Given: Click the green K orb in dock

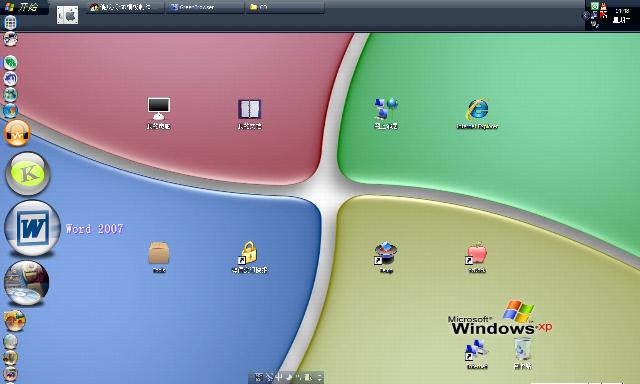Looking at the screenshot, I should (x=28, y=174).
